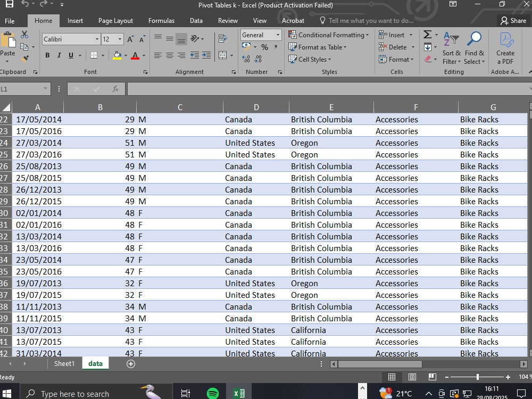Click the Wrap Text icon

222,39
